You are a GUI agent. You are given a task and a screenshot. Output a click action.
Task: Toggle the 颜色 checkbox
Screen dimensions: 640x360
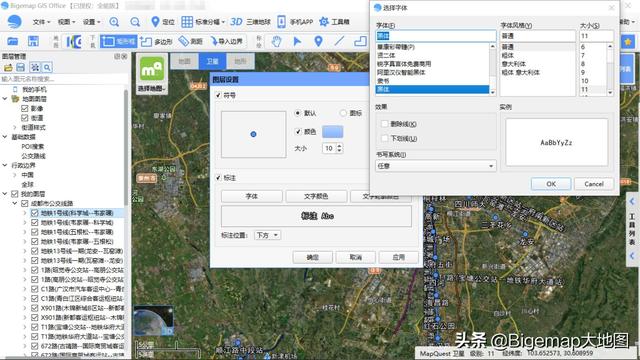(298, 131)
